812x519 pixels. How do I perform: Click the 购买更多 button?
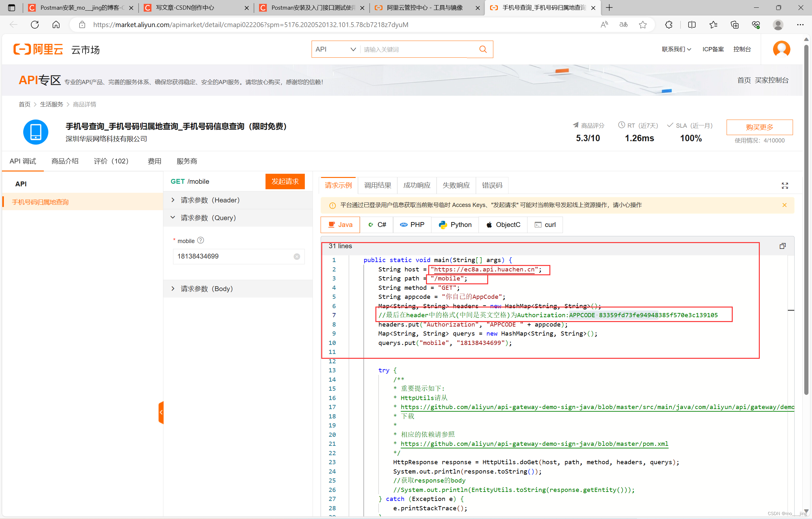(x=759, y=127)
